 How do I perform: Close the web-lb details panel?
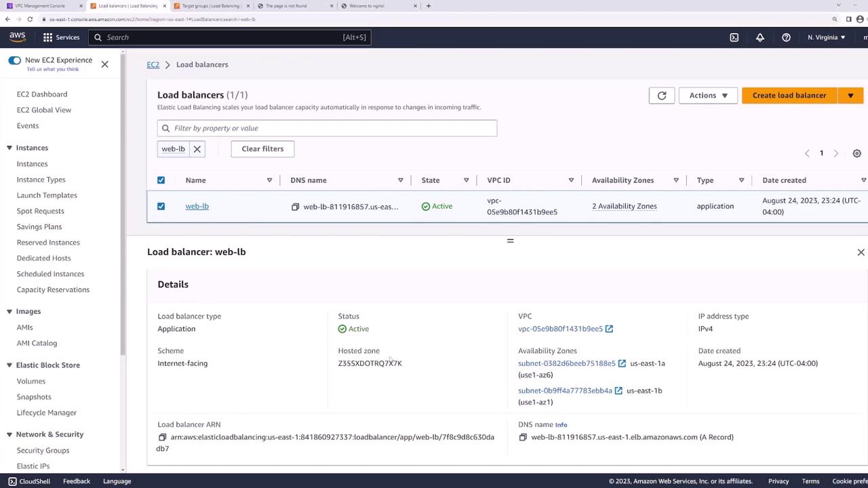pos(861,252)
